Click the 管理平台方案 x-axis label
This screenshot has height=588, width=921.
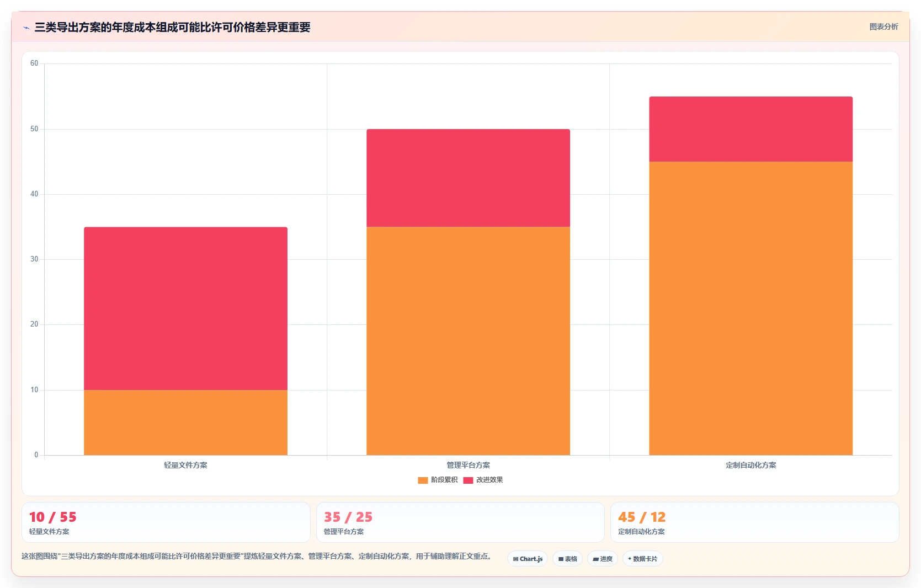[x=468, y=465]
